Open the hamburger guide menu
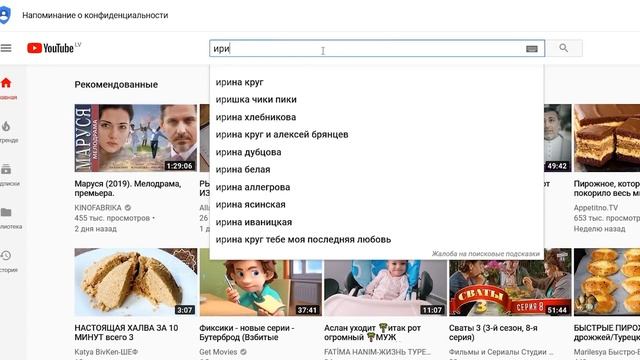The height and width of the screenshot is (360, 640). 6,48
